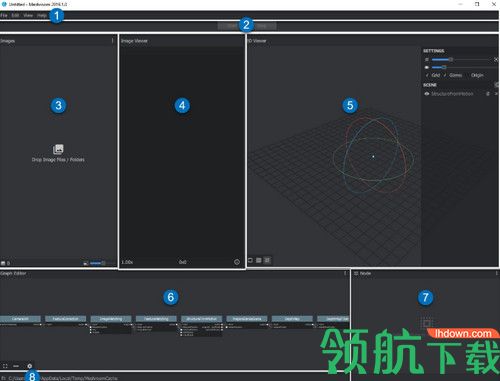Click second render mode icon in 3D Viewer
Viewport: 500px width, 381px height.
point(259,260)
